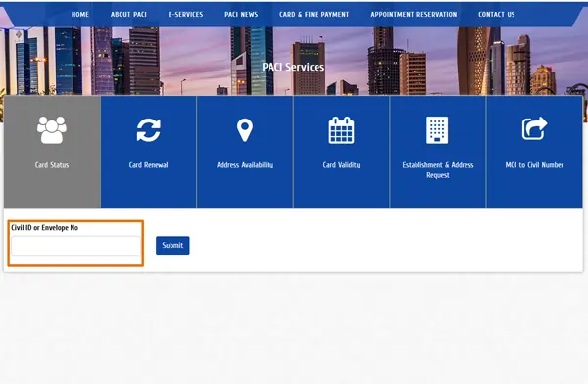
Task: Click the Address Availability map pin icon
Action: (245, 130)
